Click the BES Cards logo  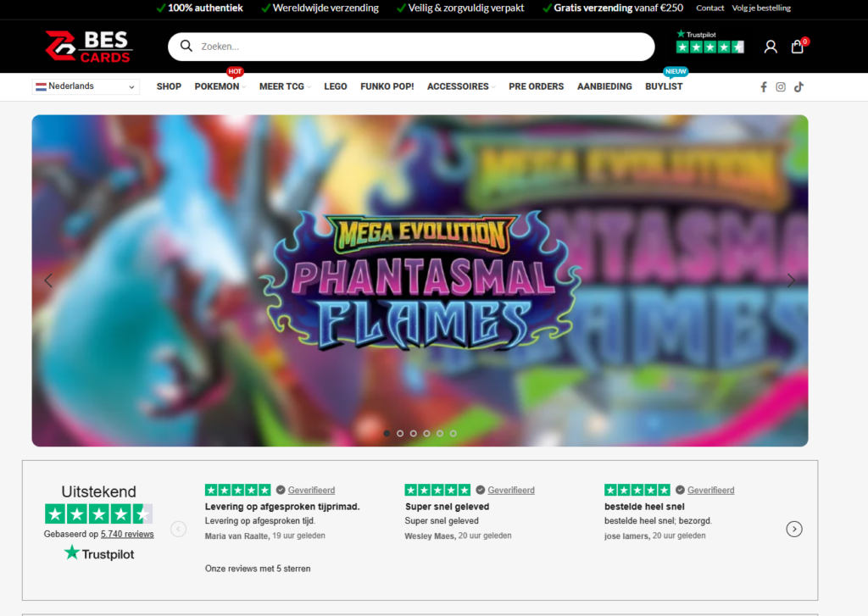point(89,47)
